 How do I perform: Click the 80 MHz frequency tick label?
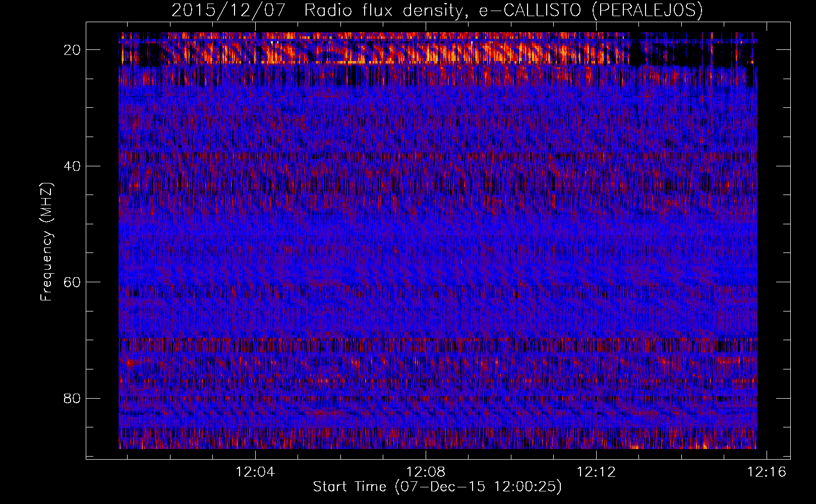73,398
